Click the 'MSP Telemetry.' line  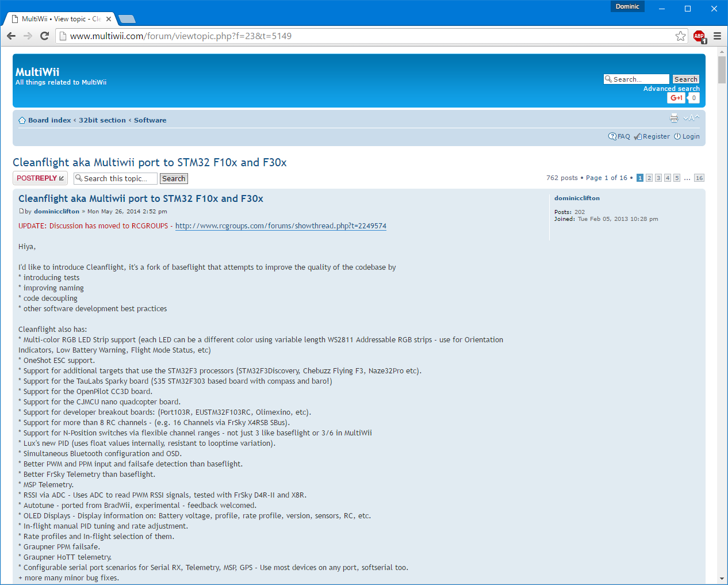point(46,485)
